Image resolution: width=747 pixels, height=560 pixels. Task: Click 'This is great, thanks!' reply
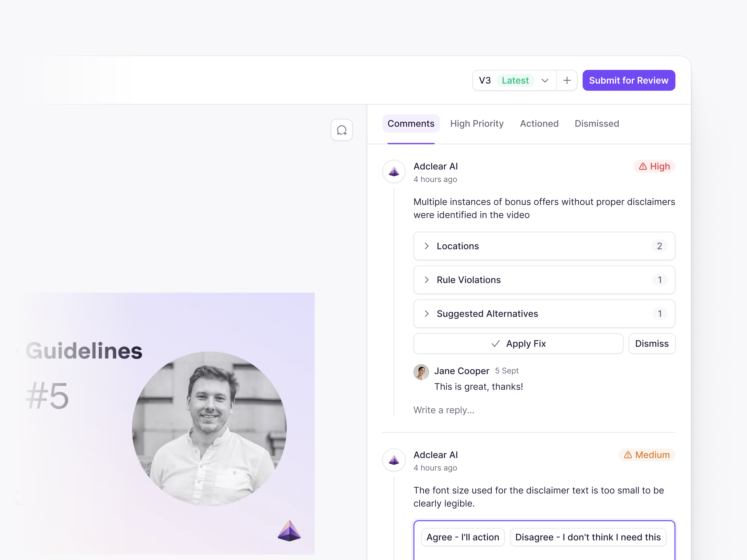(479, 386)
